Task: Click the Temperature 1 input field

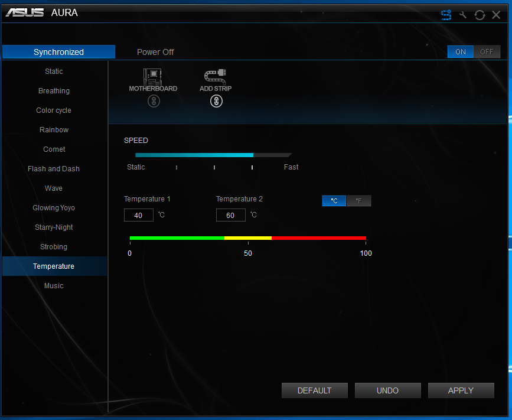Action: [138, 215]
